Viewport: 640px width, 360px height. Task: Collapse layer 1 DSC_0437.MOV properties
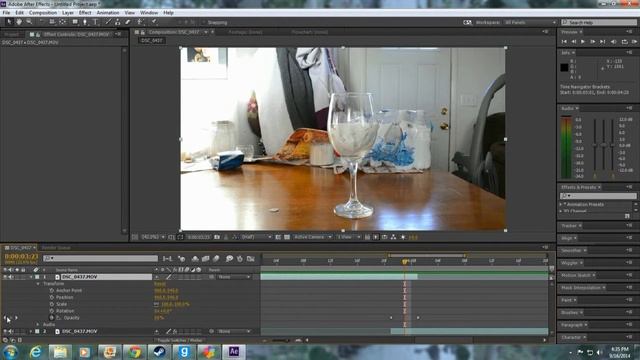coord(31,277)
